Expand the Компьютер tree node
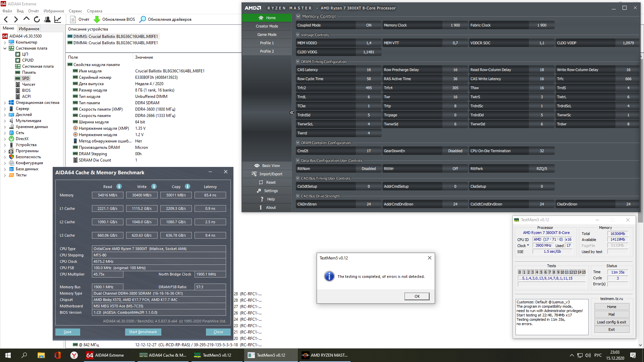Image resolution: width=644 pixels, height=362 pixels. pyautogui.click(x=5, y=42)
